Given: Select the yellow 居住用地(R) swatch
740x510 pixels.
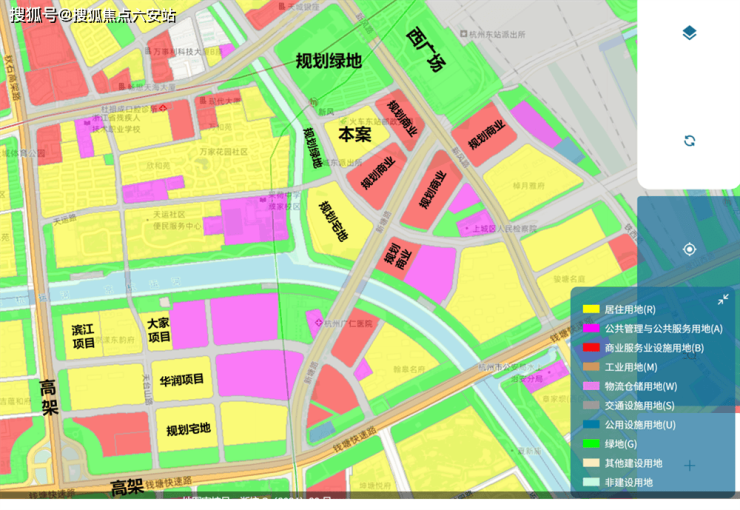Looking at the screenshot, I should coord(591,309).
